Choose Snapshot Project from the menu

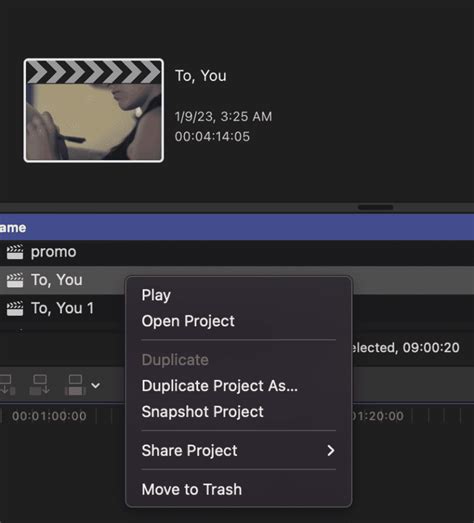pyautogui.click(x=202, y=412)
